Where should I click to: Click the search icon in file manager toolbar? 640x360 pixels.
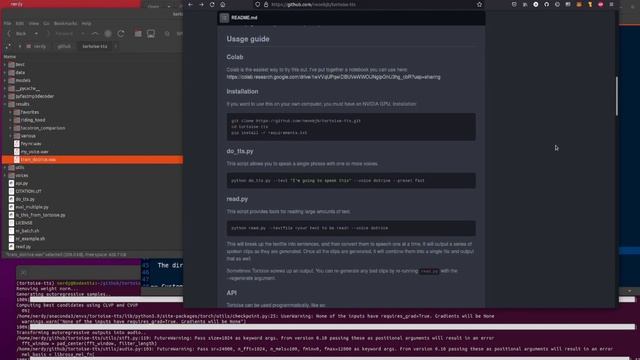tap(167, 34)
